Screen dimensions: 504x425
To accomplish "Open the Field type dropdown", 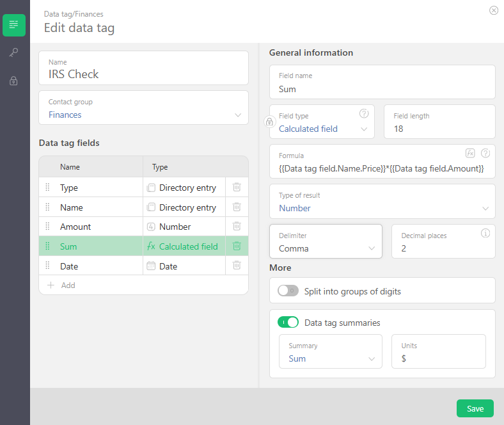I will click(322, 122).
